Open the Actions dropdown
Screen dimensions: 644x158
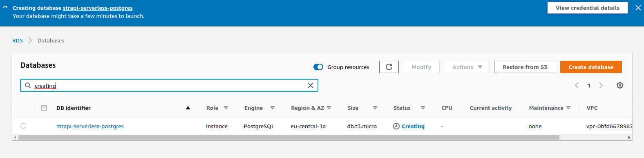click(467, 67)
